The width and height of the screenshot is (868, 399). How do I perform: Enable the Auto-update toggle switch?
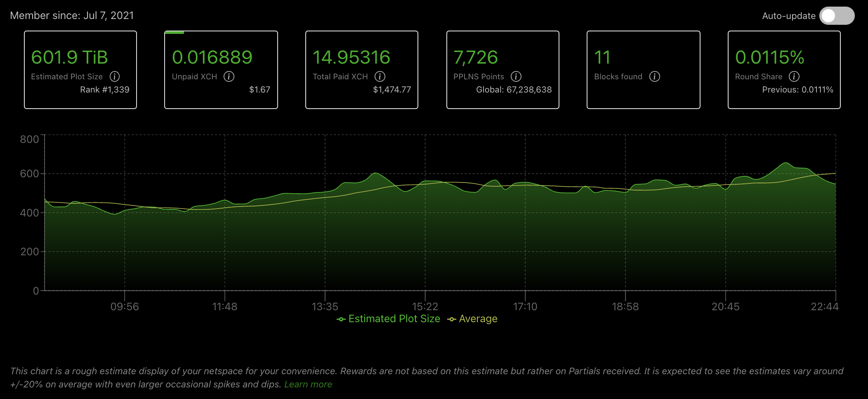(x=837, y=16)
